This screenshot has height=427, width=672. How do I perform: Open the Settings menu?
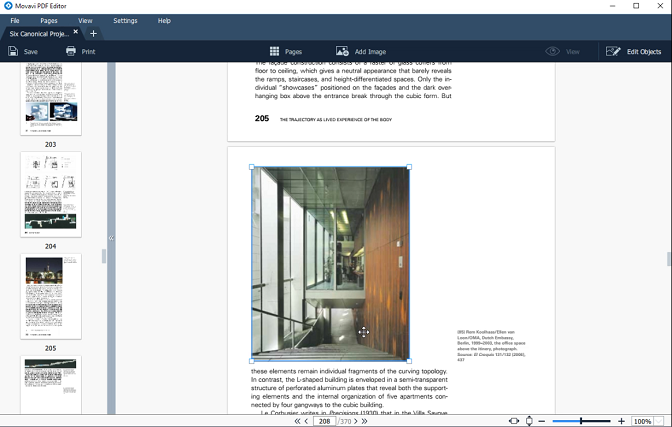click(x=125, y=21)
